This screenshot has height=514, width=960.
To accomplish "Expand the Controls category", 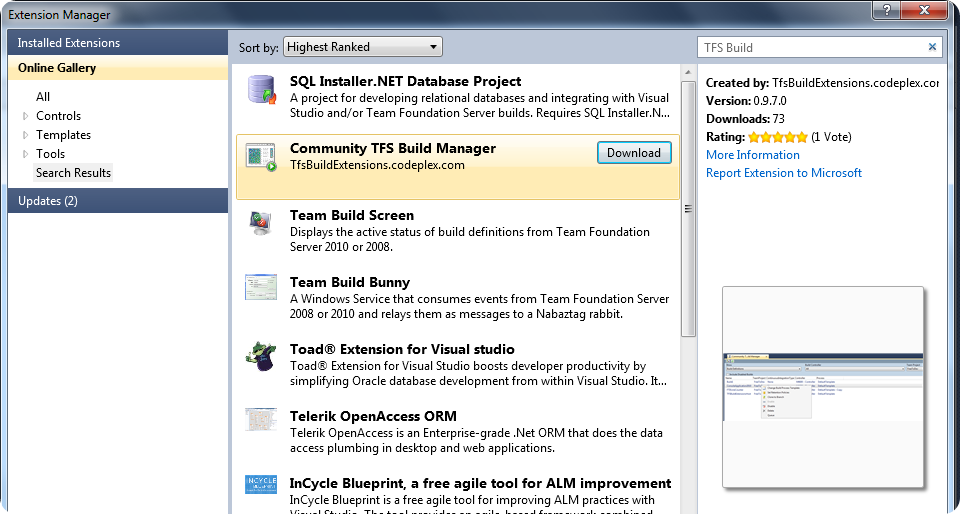I will tap(26, 116).
